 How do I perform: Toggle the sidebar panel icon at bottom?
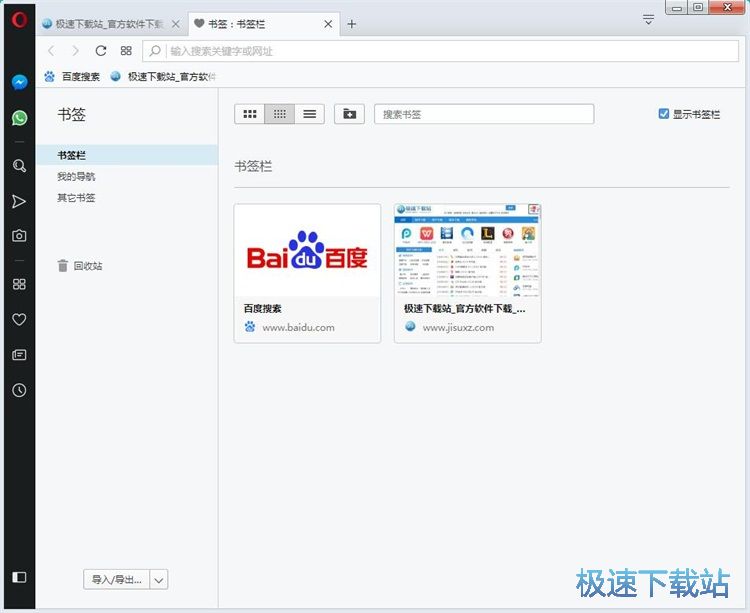19,577
